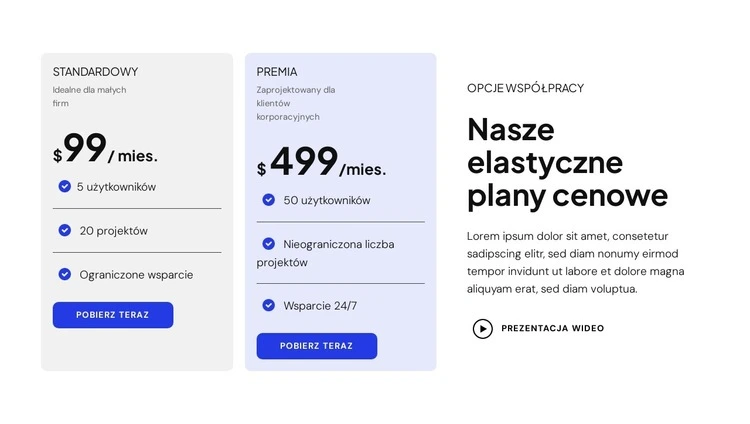Click the Lorem ipsum description paragraph

click(575, 262)
